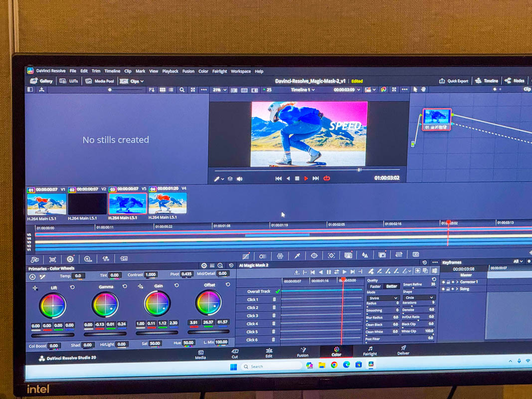Open the Camera Raw palette icon
The width and height of the screenshot is (532, 399).
(x=34, y=260)
